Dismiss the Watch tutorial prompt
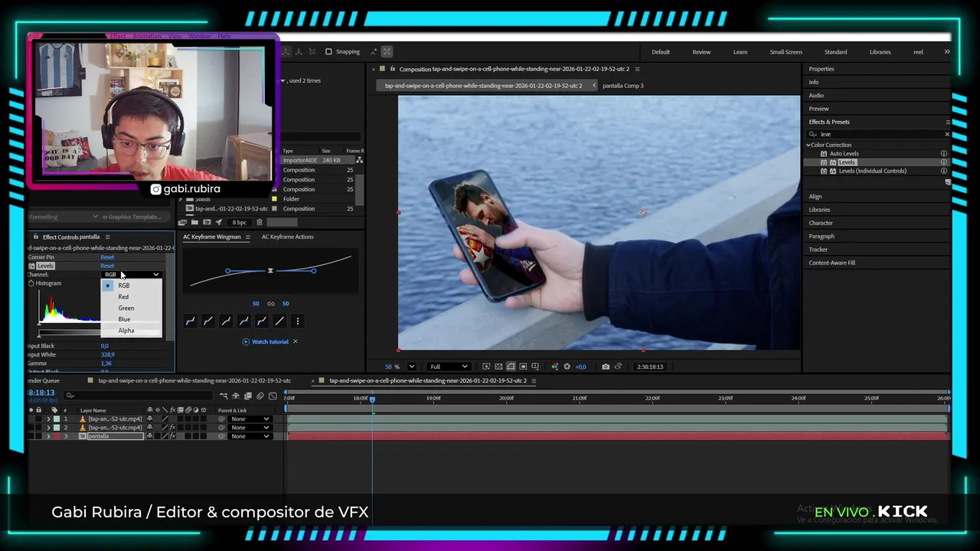Image resolution: width=980 pixels, height=551 pixels. point(295,341)
